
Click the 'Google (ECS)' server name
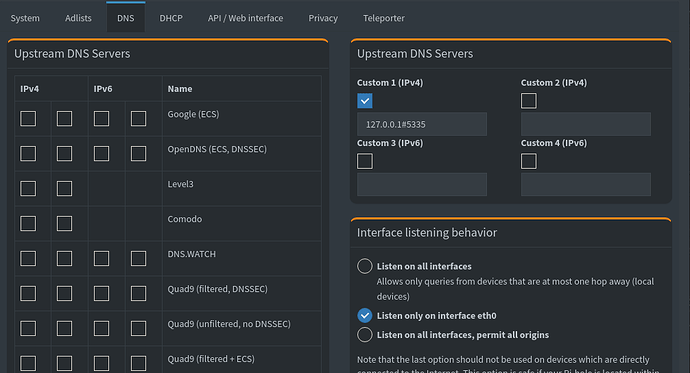click(x=193, y=114)
